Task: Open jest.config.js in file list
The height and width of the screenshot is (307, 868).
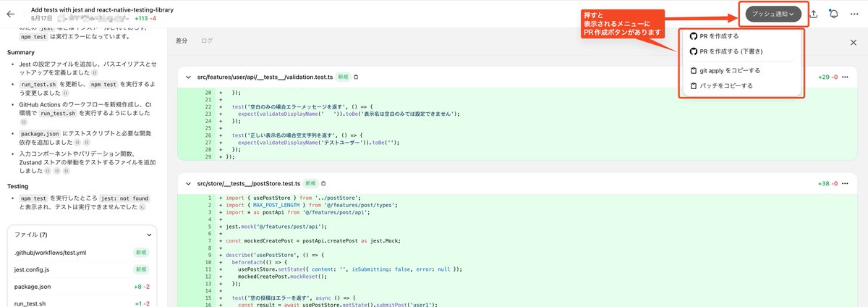Action: click(x=82, y=269)
